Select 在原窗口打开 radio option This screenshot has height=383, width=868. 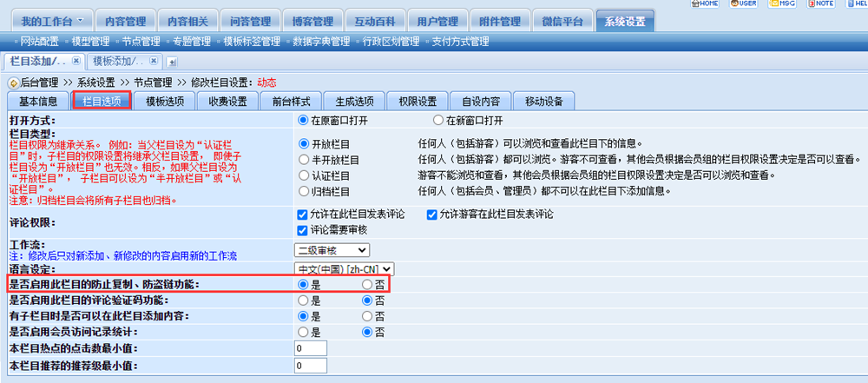[303, 120]
